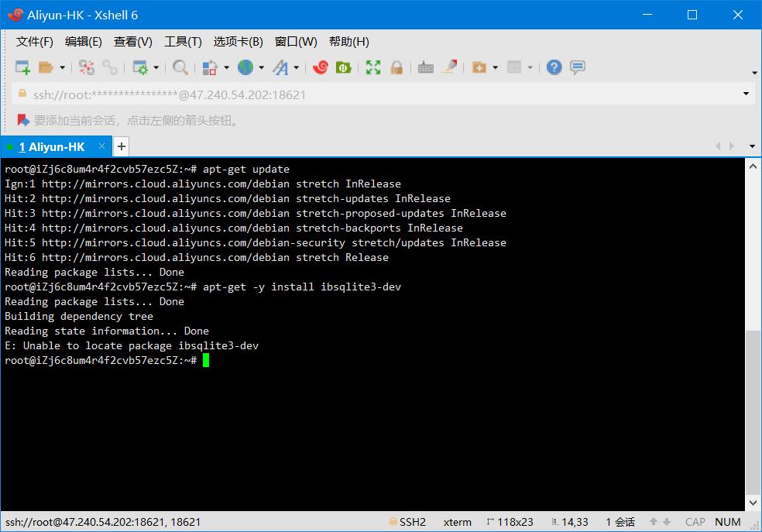
Task: Launch the red Xmanager swirl icon
Action: [x=321, y=67]
